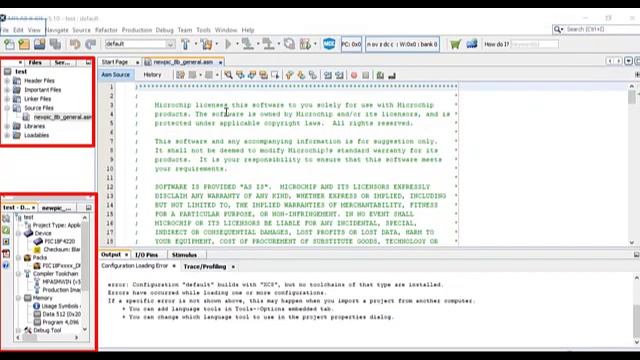Click the Find Selection magnifier icon in editor toolbar
This screenshot has height=360, width=640.
(x=228, y=75)
